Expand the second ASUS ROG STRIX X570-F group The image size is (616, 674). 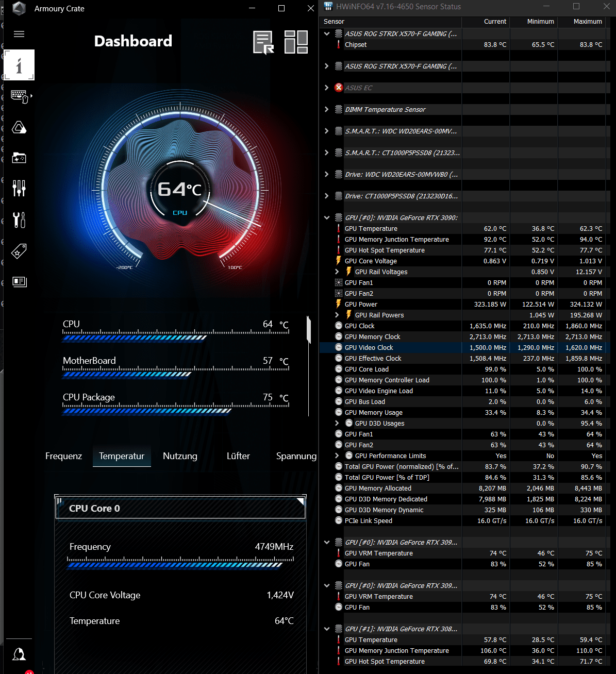tap(327, 66)
